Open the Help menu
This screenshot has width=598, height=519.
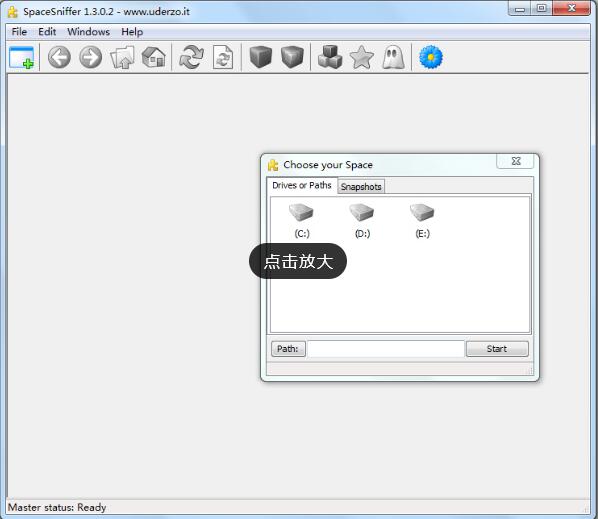[x=132, y=32]
